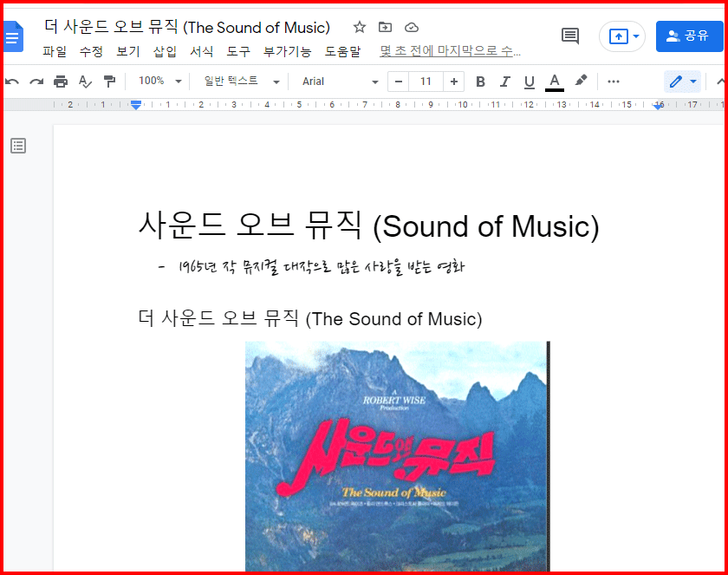Open the highlight color picker
The width and height of the screenshot is (728, 575).
(x=581, y=81)
